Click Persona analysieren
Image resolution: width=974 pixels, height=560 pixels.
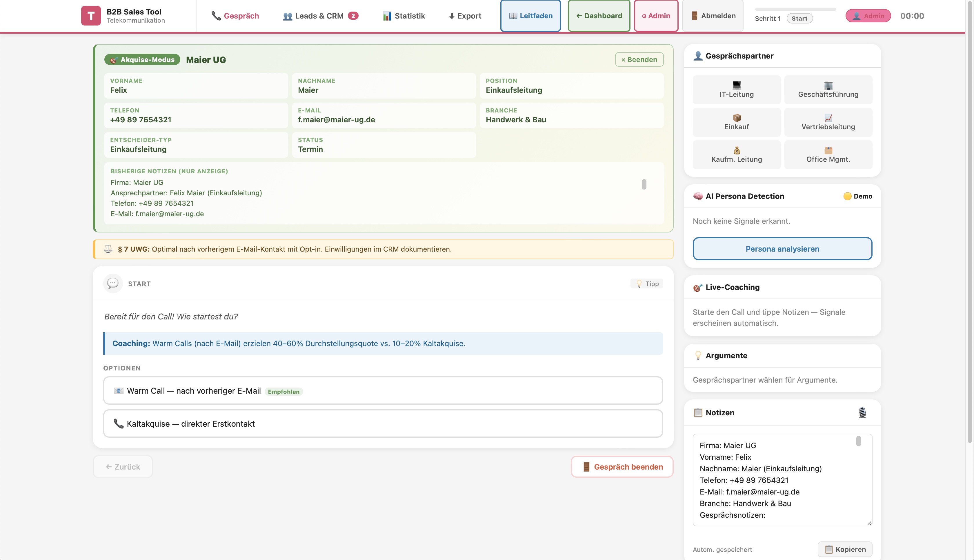pos(782,249)
